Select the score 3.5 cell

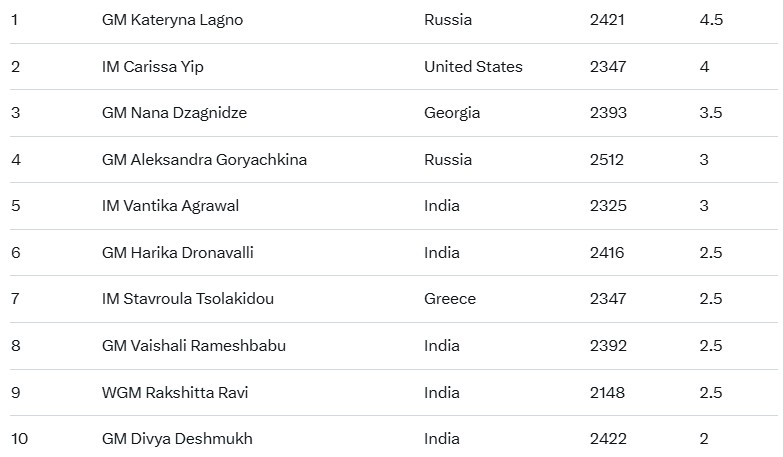pos(711,113)
